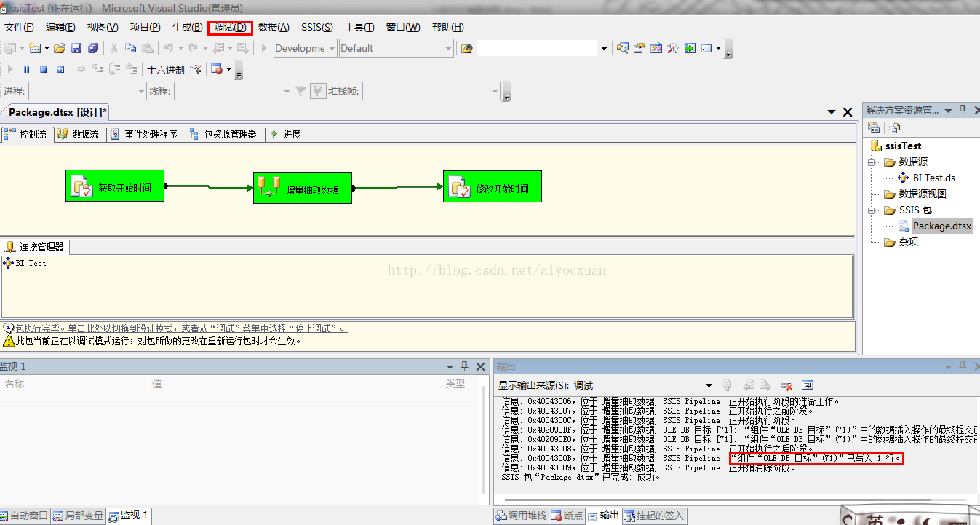The height and width of the screenshot is (525, 980).
Task: Click the Add New Item toolbar icon
Action: [x=34, y=49]
